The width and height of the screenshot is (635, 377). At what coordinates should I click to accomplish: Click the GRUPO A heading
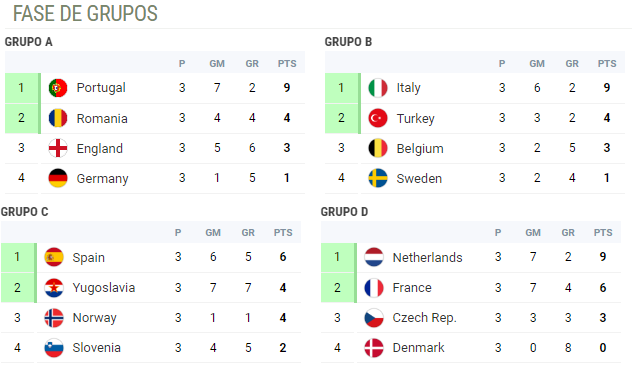[28, 42]
